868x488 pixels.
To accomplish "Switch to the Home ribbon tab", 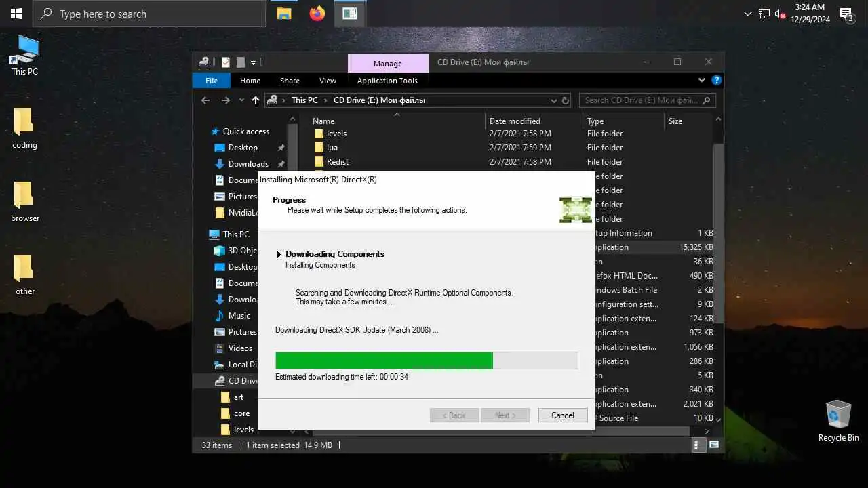I will point(250,81).
